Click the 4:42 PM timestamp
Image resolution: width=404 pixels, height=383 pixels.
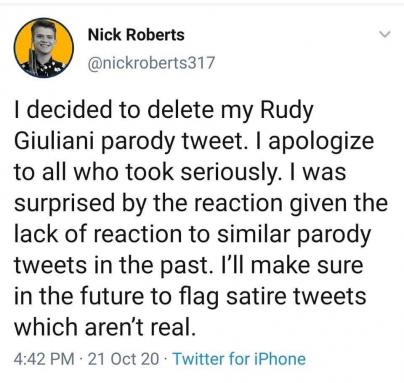point(44,359)
